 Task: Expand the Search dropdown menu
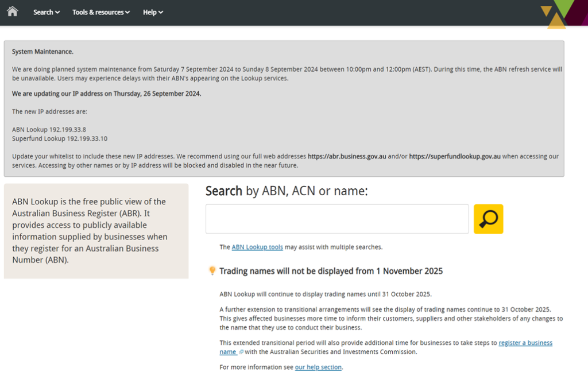47,12
